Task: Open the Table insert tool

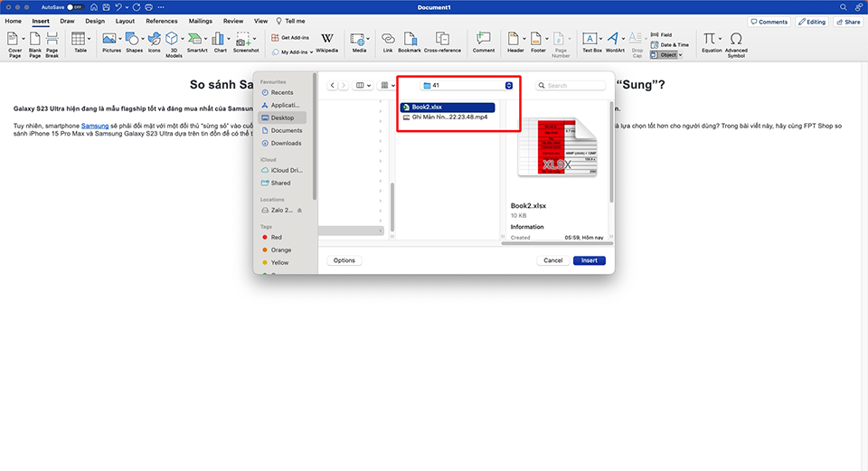Action: click(x=79, y=42)
